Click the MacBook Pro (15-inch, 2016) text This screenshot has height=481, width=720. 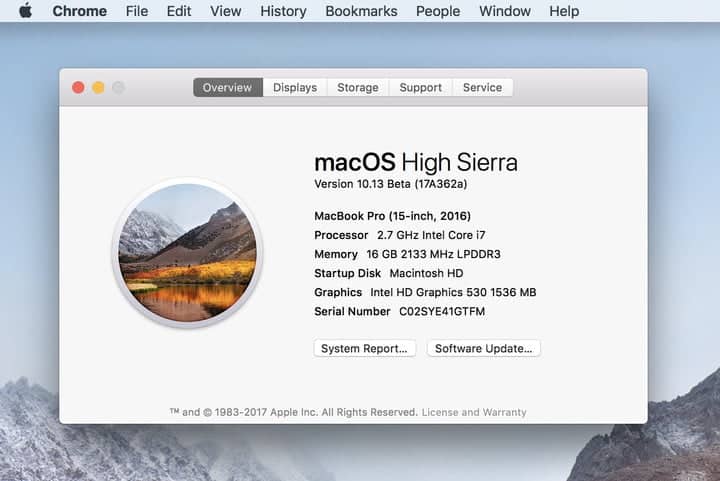pyautogui.click(x=393, y=216)
